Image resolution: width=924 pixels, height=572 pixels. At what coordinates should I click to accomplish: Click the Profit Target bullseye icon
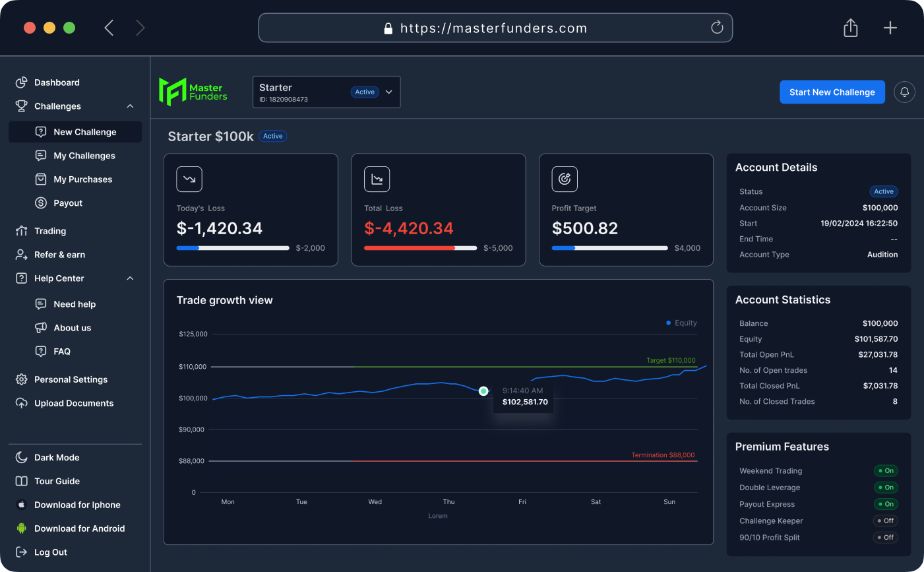click(x=565, y=179)
